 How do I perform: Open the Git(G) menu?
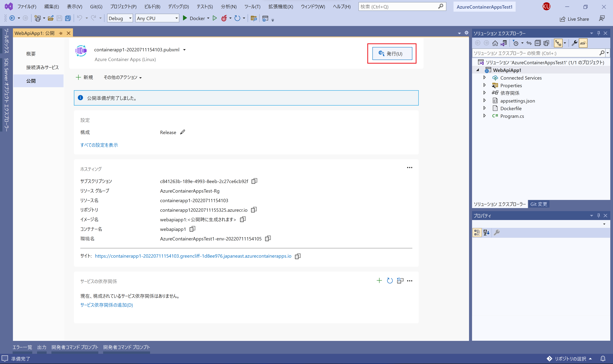[x=96, y=7]
